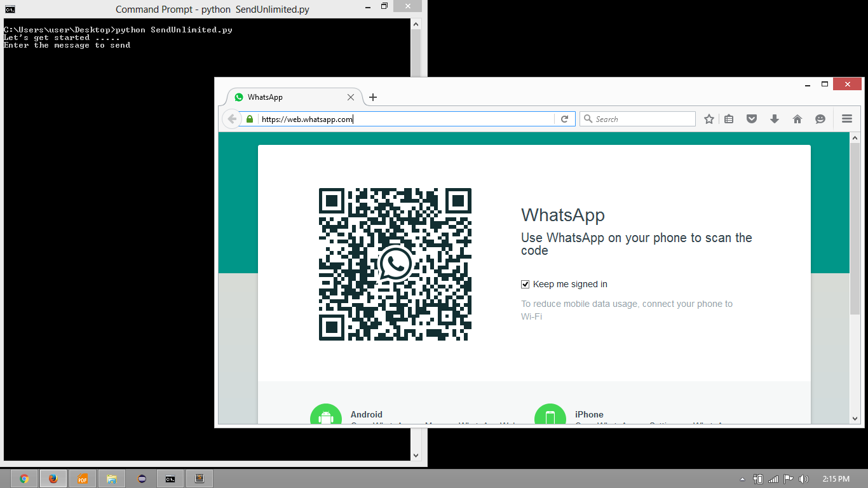This screenshot has width=868, height=488.
Task: Go to Firefox home page icon
Action: click(x=797, y=119)
